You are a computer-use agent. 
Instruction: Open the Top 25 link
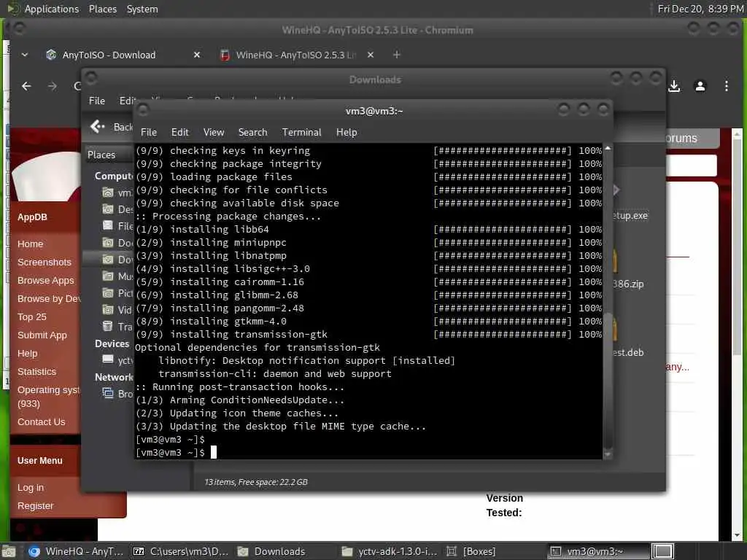(32, 317)
